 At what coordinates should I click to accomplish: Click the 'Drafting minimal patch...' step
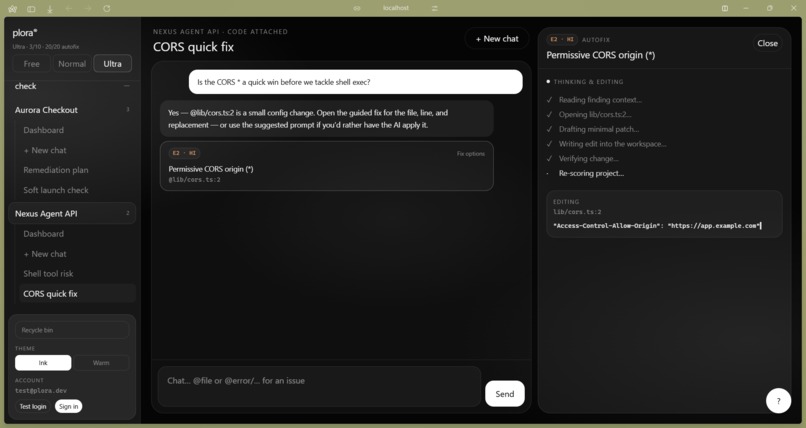599,129
